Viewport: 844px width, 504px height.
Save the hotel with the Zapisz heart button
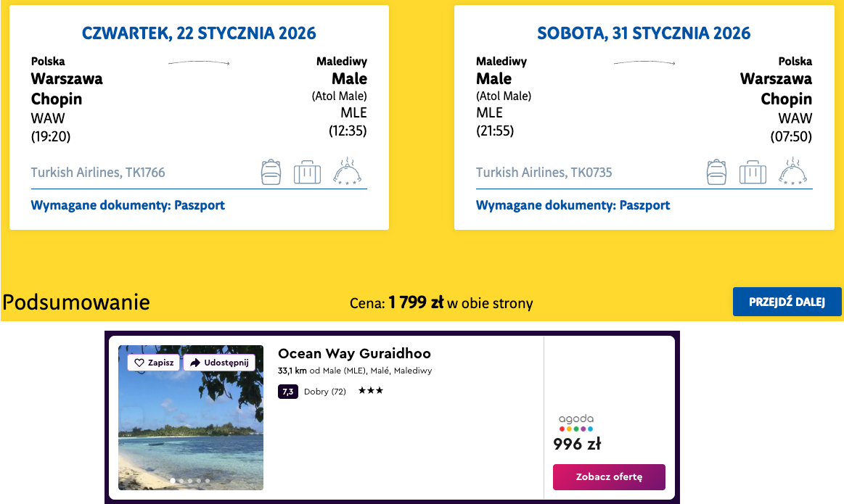click(x=154, y=363)
